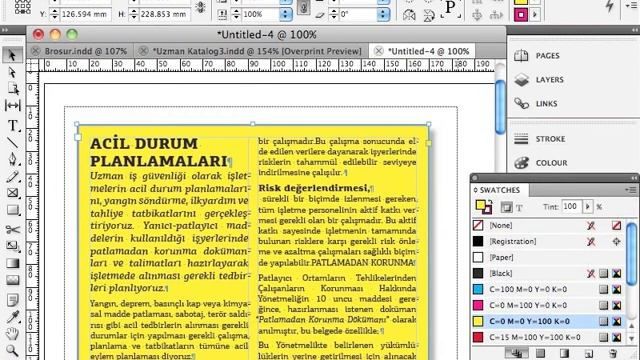Select the Untitled-4 @ 100% tab
Screen dimensions: 640x360
(x=428, y=51)
